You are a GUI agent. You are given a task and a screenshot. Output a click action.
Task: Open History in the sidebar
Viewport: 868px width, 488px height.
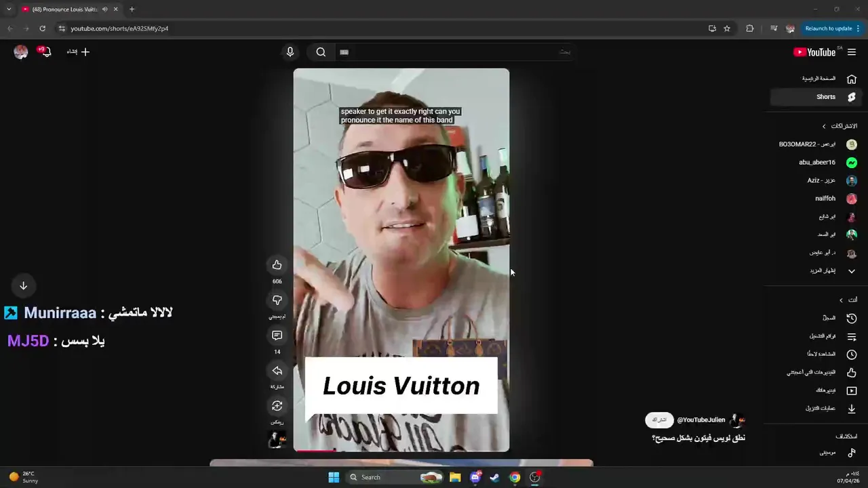817,318
